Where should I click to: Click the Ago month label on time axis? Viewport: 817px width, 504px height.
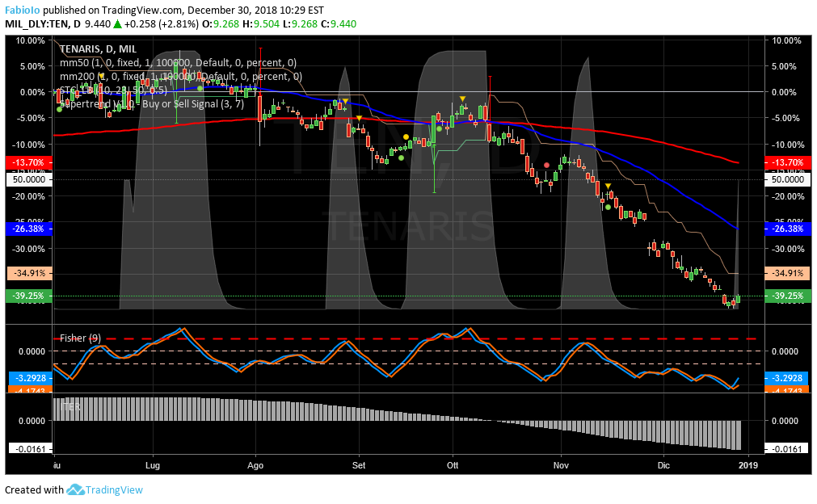[x=255, y=465]
